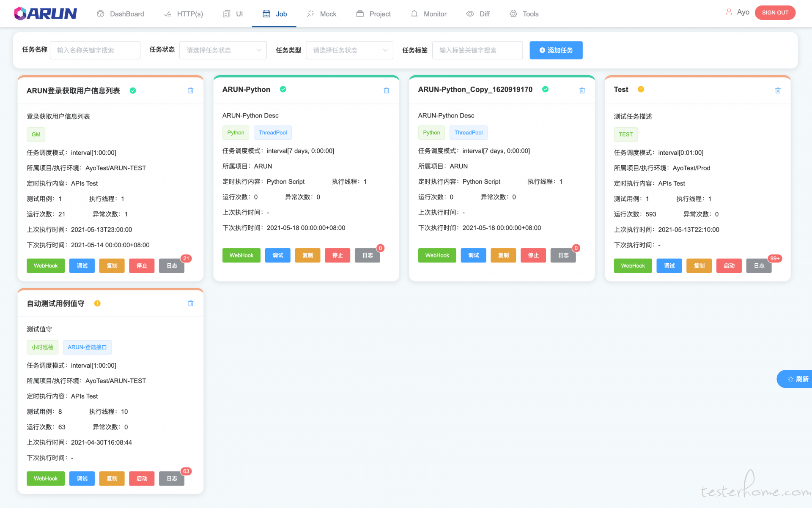Delete the ARUN登录获取用户信息列表 task via trash icon

(191, 90)
